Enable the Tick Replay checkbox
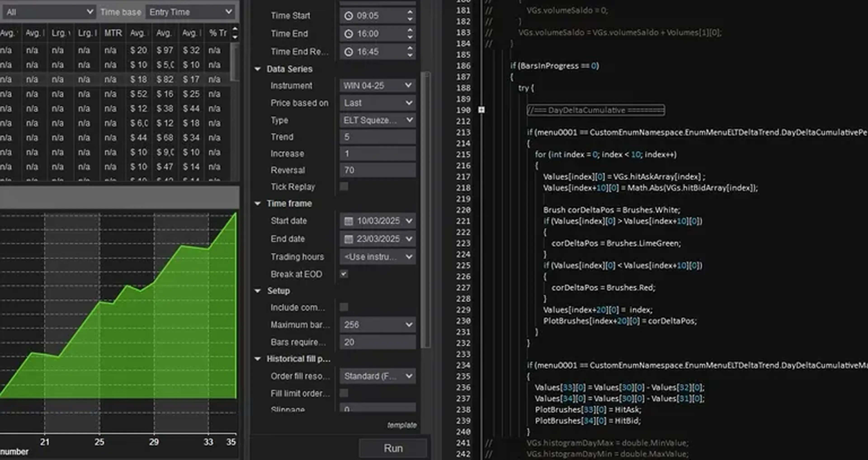 (344, 187)
